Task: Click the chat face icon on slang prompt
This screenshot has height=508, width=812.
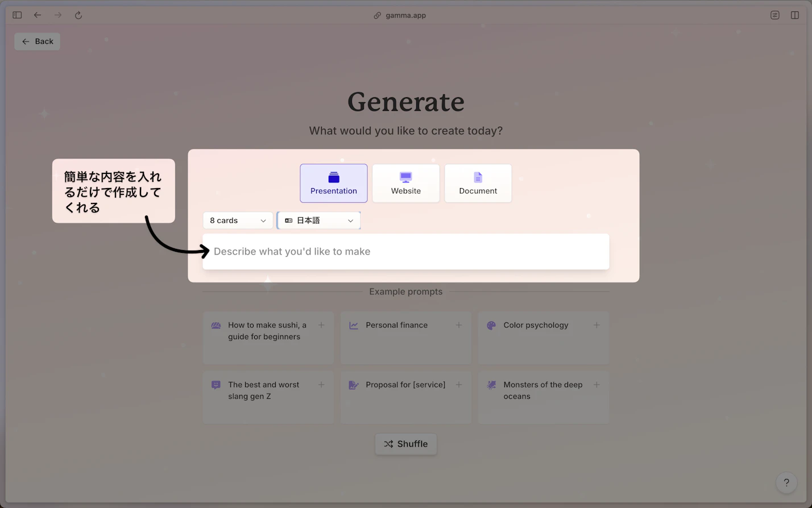Action: [x=216, y=385]
